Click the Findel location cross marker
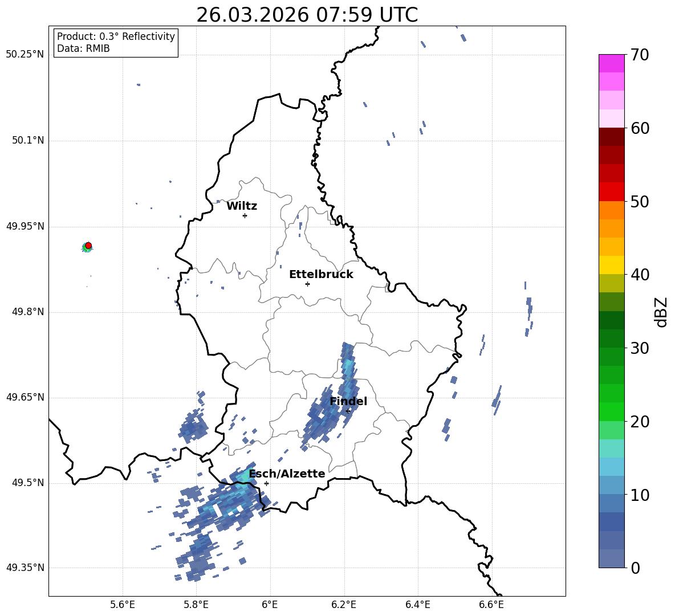675x616 pixels. click(x=348, y=411)
